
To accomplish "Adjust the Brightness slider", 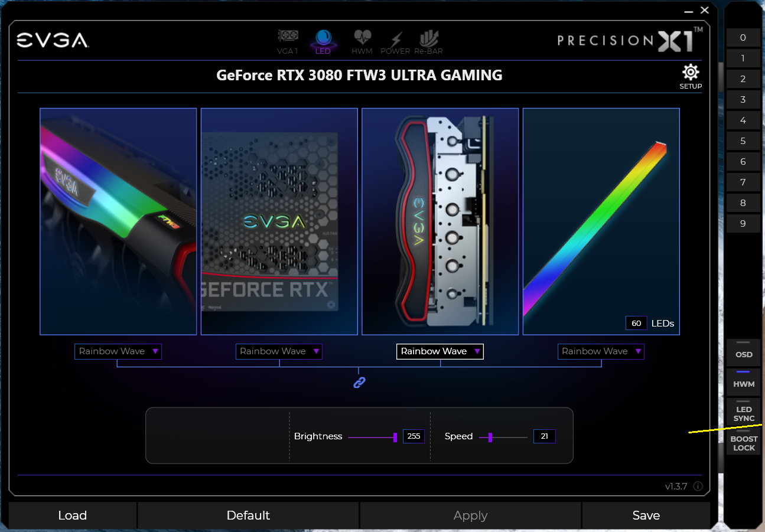I will (x=372, y=437).
